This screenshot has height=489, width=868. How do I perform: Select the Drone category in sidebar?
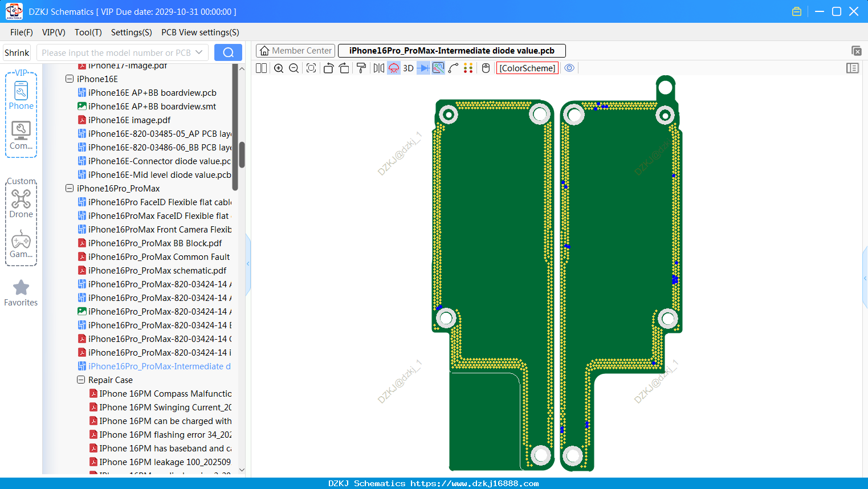coord(21,203)
